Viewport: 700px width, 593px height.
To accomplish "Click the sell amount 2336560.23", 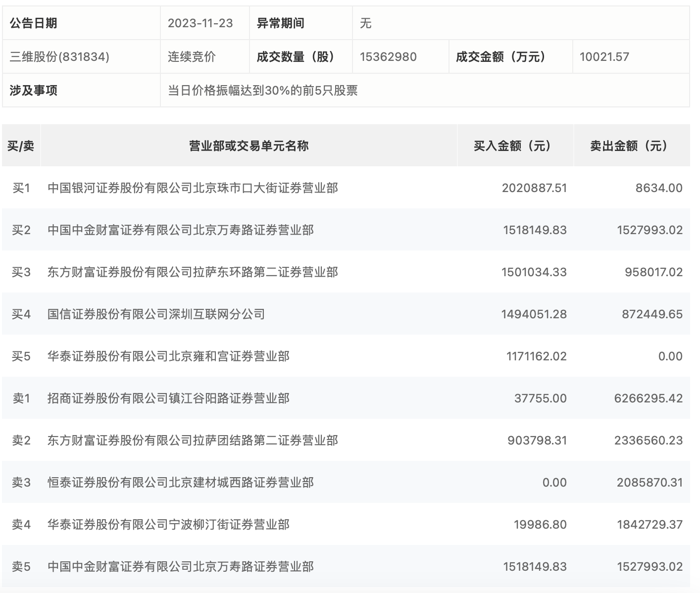I will pyautogui.click(x=649, y=441).
